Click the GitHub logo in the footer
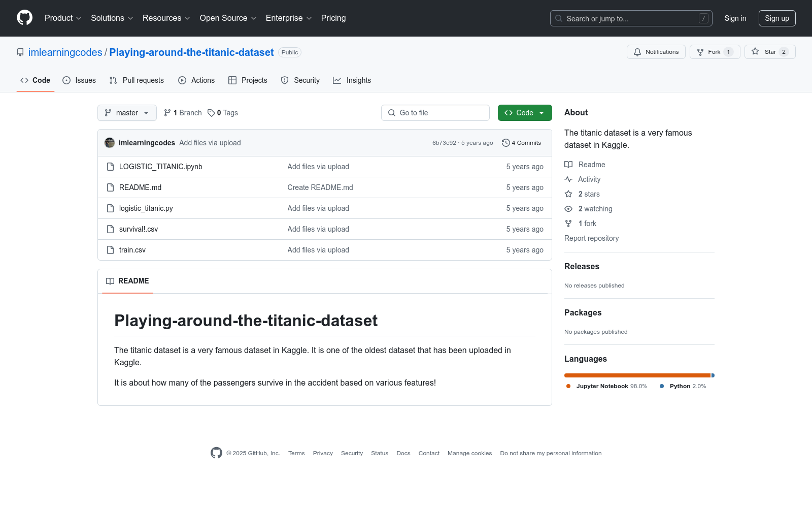 click(216, 453)
